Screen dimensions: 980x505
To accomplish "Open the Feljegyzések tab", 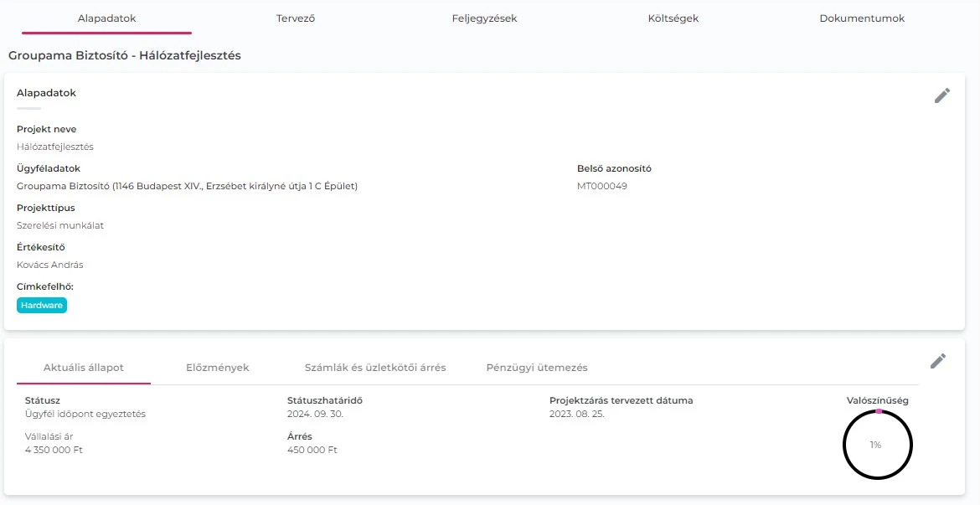I will (486, 17).
